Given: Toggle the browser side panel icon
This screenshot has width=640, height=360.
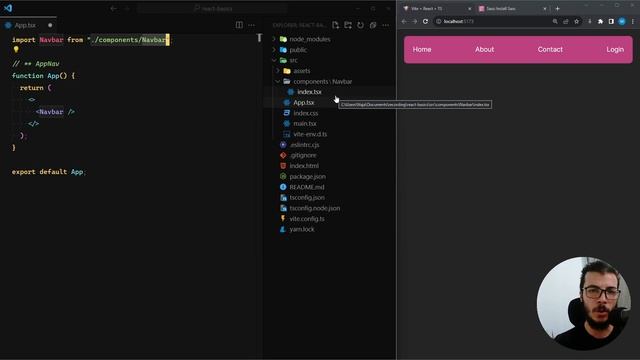Looking at the screenshot, I should point(611,21).
